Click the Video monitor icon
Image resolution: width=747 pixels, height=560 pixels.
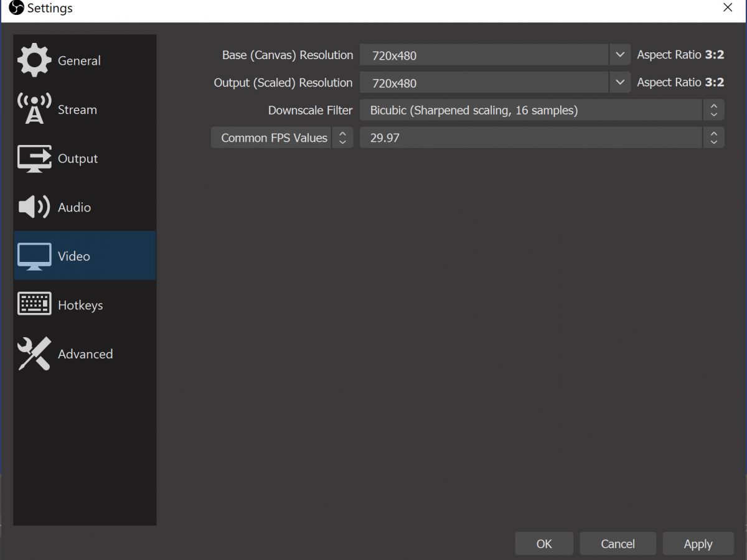34,256
